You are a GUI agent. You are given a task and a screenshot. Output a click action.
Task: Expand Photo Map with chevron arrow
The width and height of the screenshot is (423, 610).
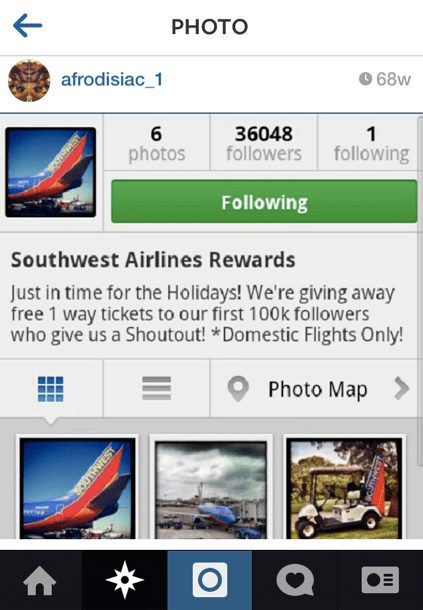(402, 388)
